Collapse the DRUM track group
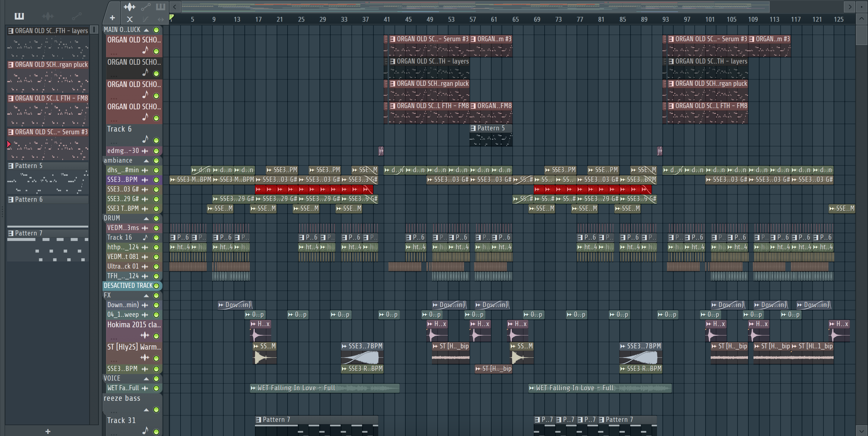 click(146, 218)
